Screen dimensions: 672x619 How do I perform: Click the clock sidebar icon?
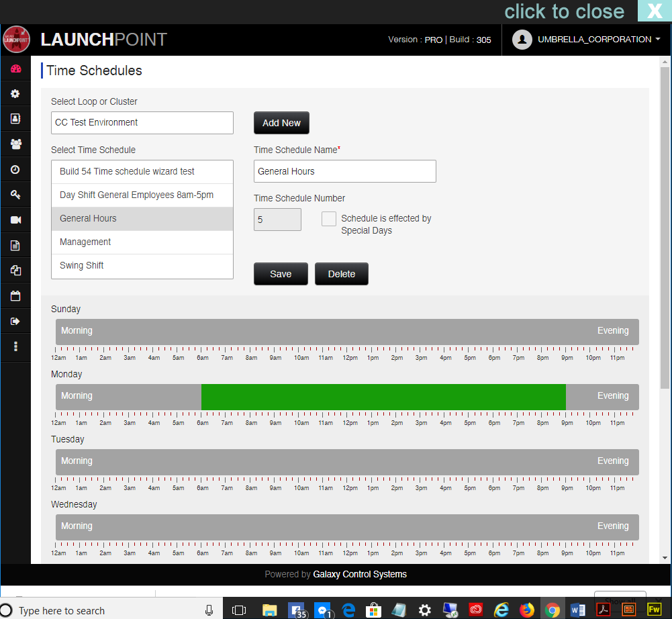click(15, 169)
